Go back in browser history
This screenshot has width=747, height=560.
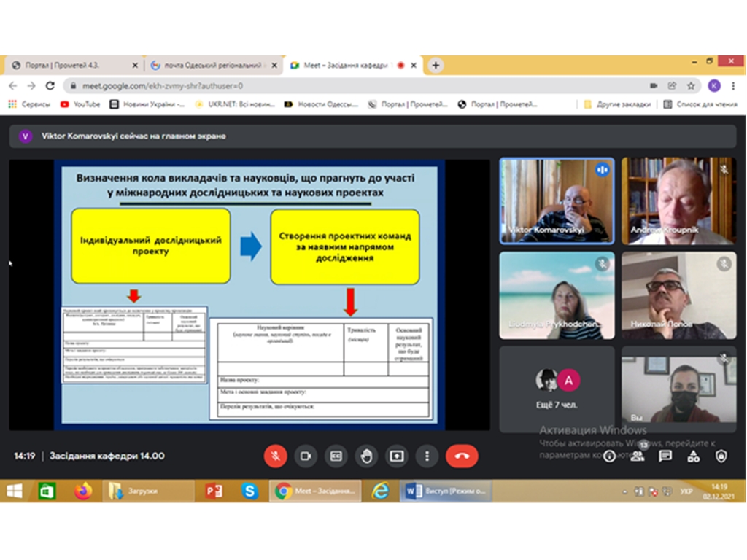(13, 86)
